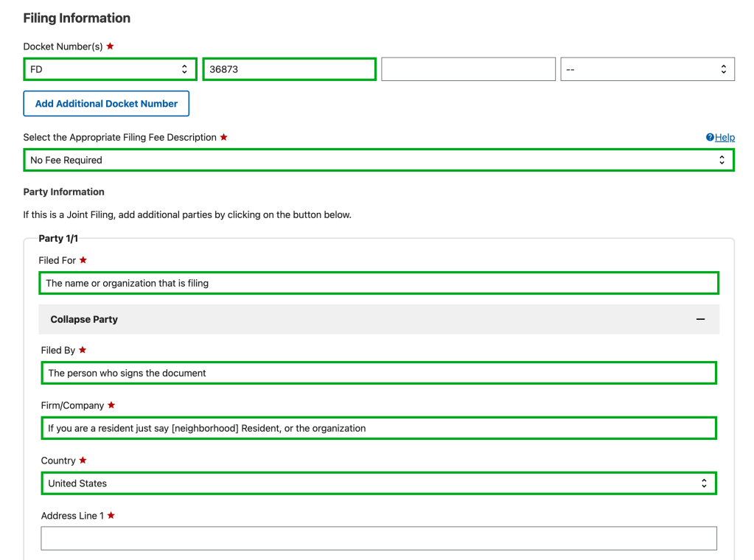Click the arrows icon on the '--' dropdown
The height and width of the screenshot is (560, 754).
[723, 70]
